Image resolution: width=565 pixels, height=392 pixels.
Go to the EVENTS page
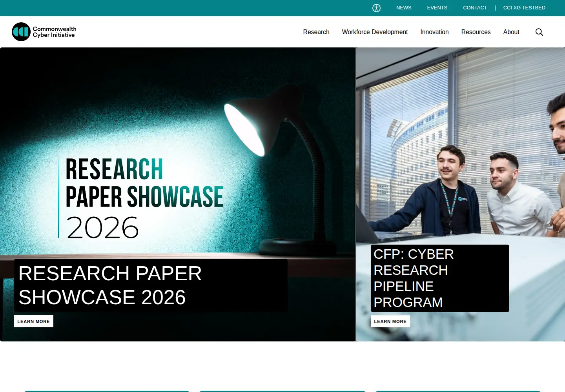click(x=437, y=8)
